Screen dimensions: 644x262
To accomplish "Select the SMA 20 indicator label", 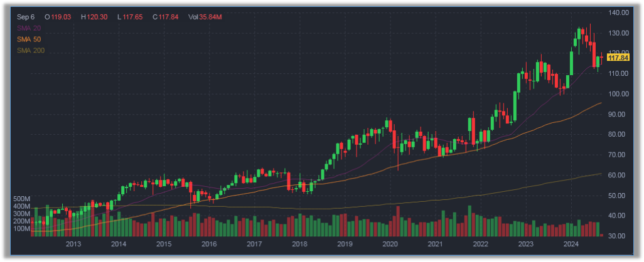I will click(x=28, y=28).
